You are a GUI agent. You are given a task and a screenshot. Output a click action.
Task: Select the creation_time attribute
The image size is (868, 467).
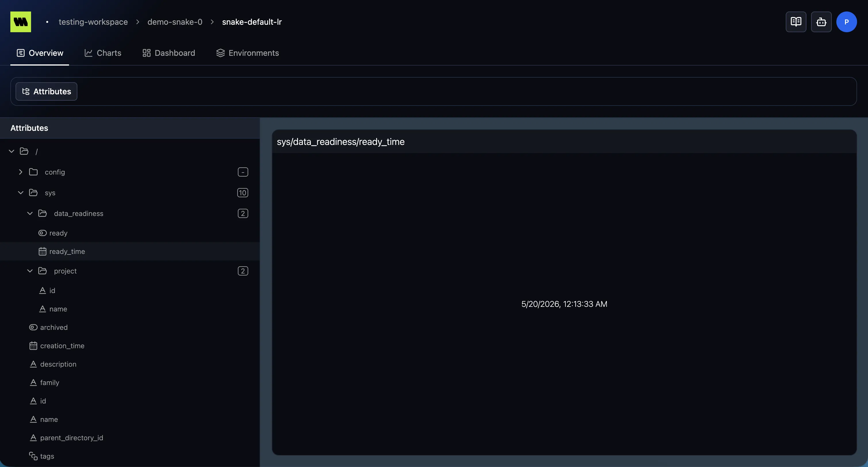click(x=130, y=346)
